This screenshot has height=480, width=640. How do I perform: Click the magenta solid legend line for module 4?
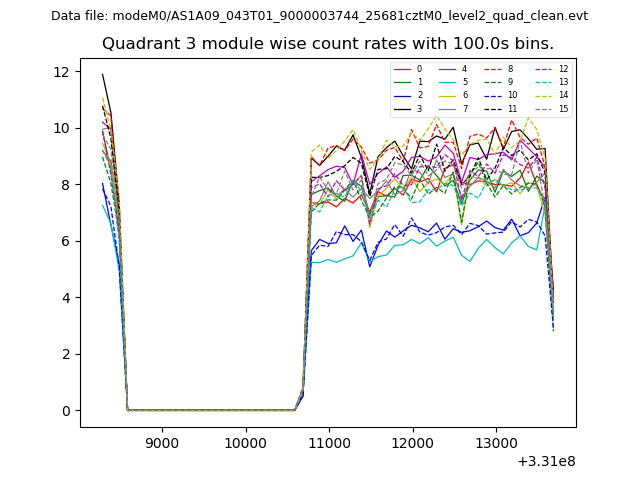447,69
